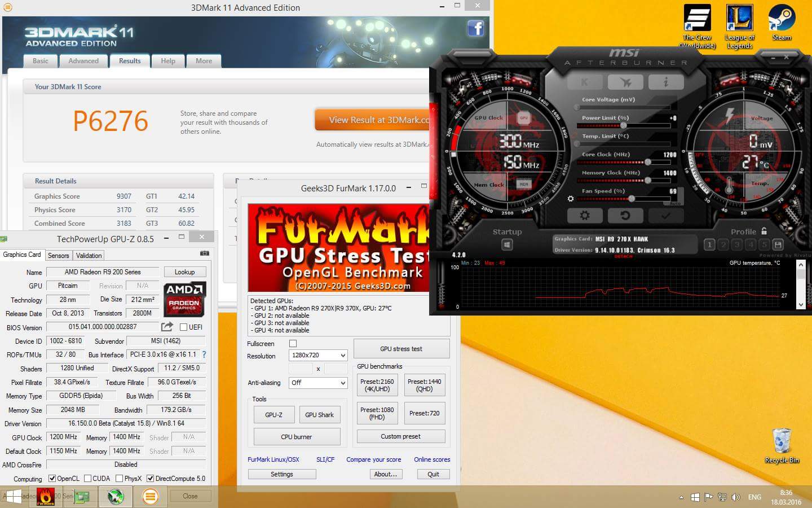
Task: Click Afterburner apply checkmark button
Action: coord(666,216)
